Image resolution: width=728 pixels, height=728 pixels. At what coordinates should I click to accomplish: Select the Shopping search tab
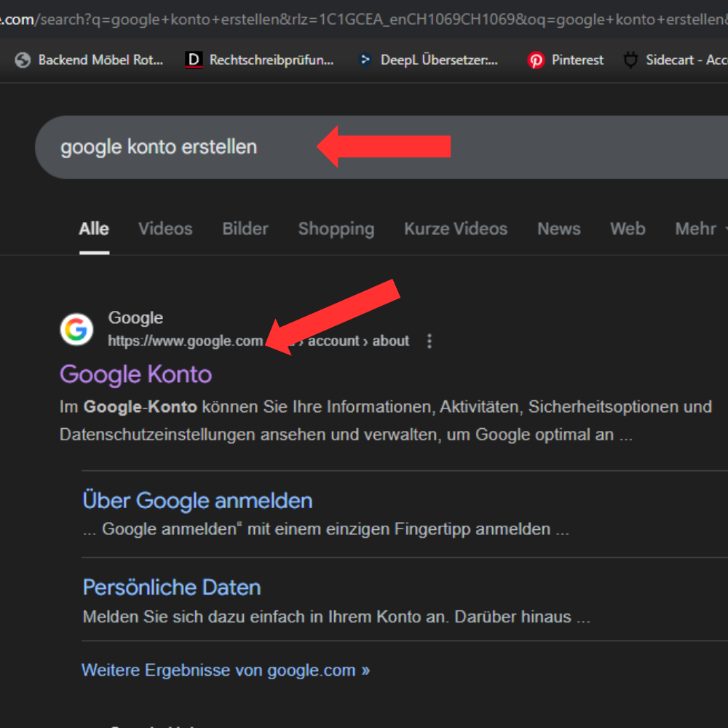[336, 229]
